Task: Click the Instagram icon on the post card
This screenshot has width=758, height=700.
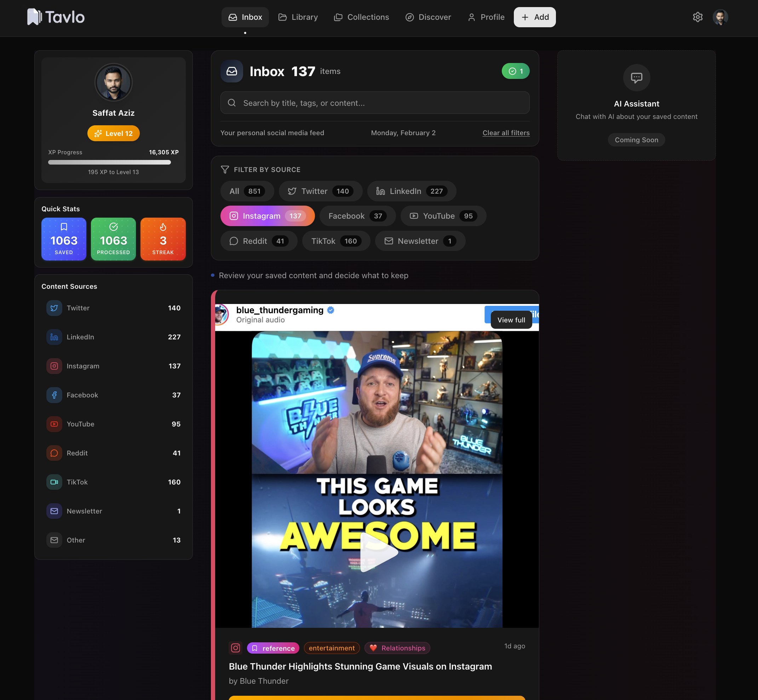Action: click(x=235, y=648)
